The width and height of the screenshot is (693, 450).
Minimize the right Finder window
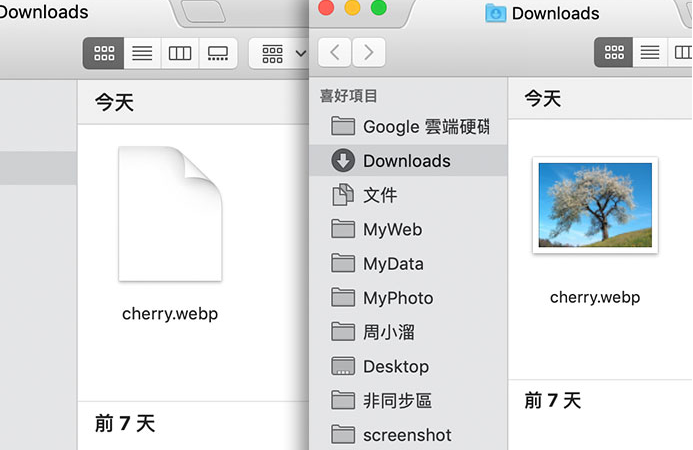coord(352,8)
